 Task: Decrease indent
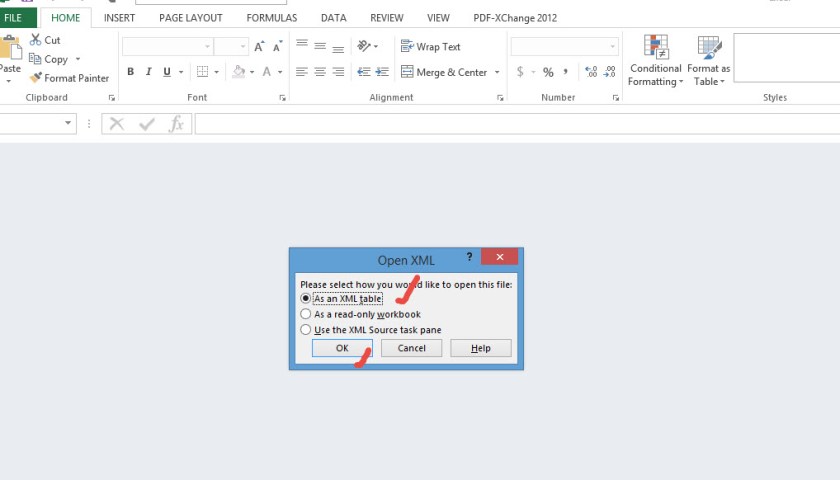364,71
